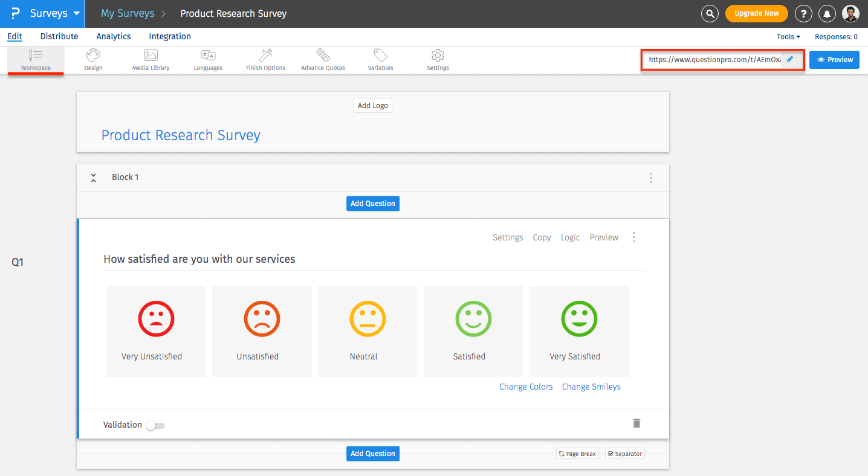
Task: Open Finish Options
Action: point(265,59)
